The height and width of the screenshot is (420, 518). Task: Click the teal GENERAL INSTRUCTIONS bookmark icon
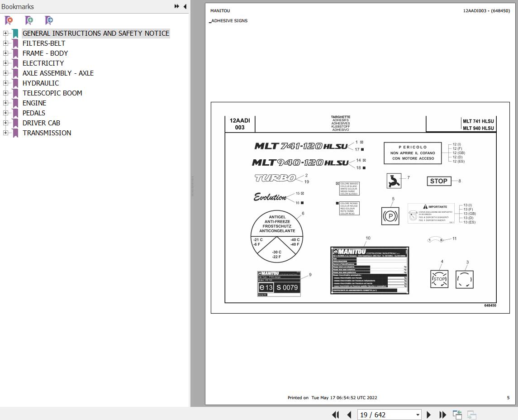coord(15,33)
